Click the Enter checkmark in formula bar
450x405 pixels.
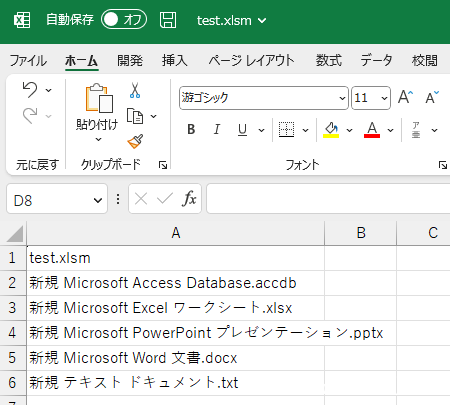[165, 199]
